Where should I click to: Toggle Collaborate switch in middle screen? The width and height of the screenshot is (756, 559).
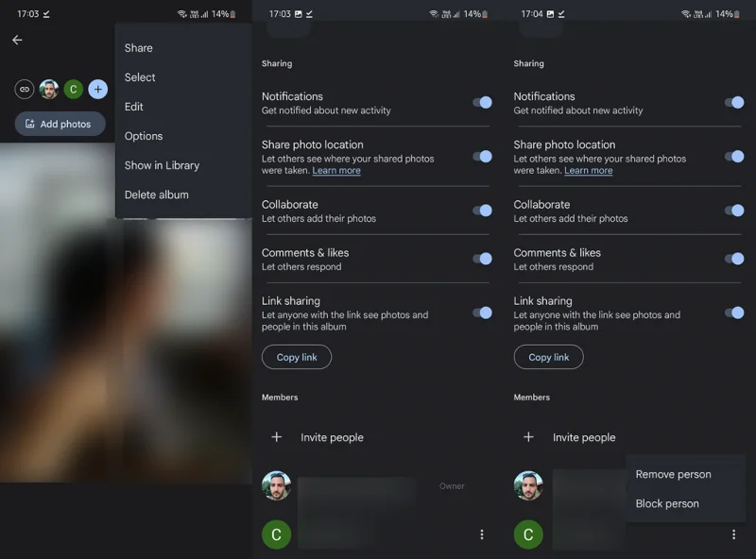pyautogui.click(x=482, y=211)
